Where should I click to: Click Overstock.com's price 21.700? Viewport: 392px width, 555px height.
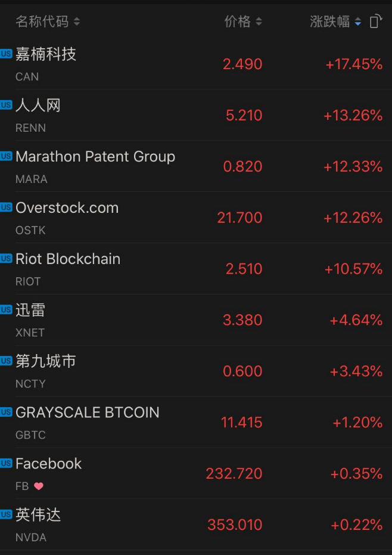pyautogui.click(x=239, y=218)
